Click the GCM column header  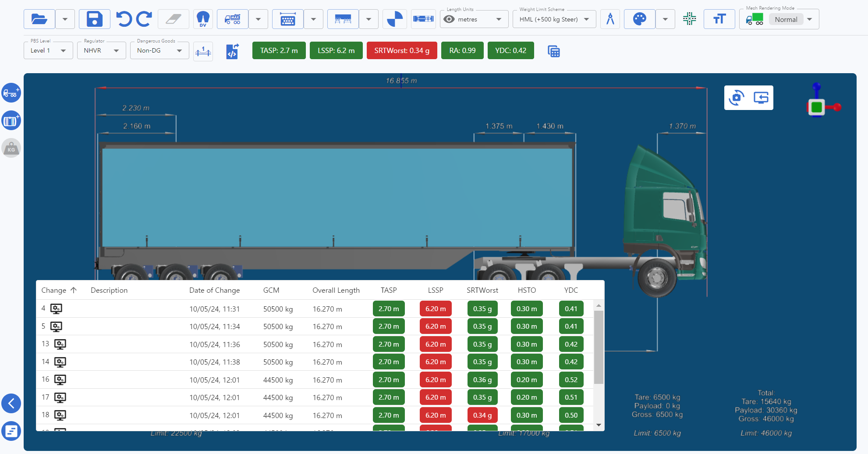point(271,290)
